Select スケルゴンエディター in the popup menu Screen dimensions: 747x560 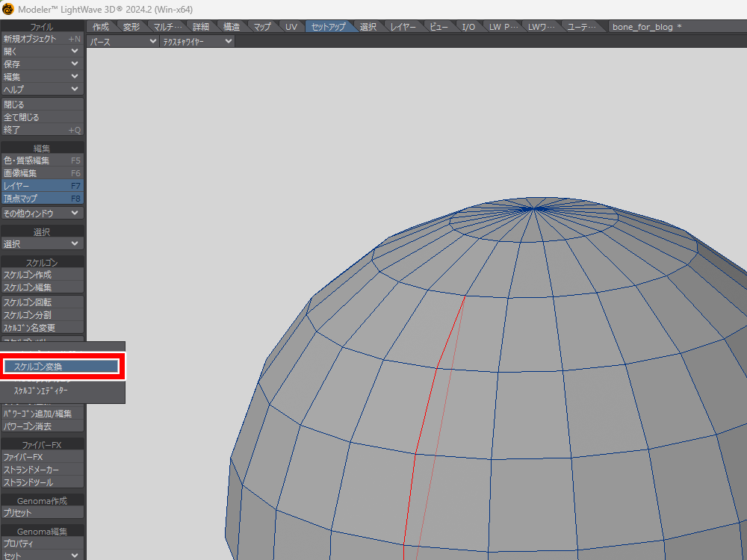point(41,391)
